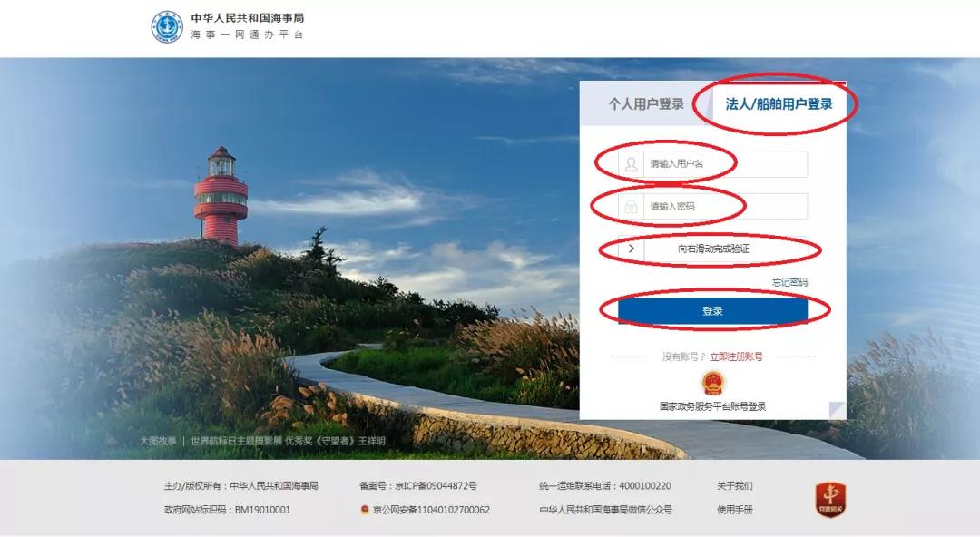Click the police badge icon beside 京公网安备

click(365, 510)
